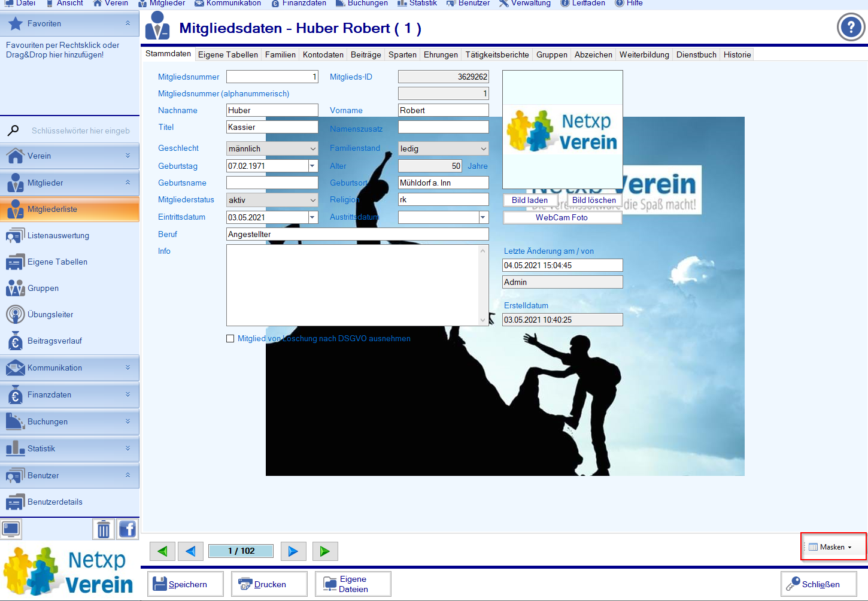Screen dimensions: 868x601
Task: Click the blue help question mark icon
Action: [850, 27]
